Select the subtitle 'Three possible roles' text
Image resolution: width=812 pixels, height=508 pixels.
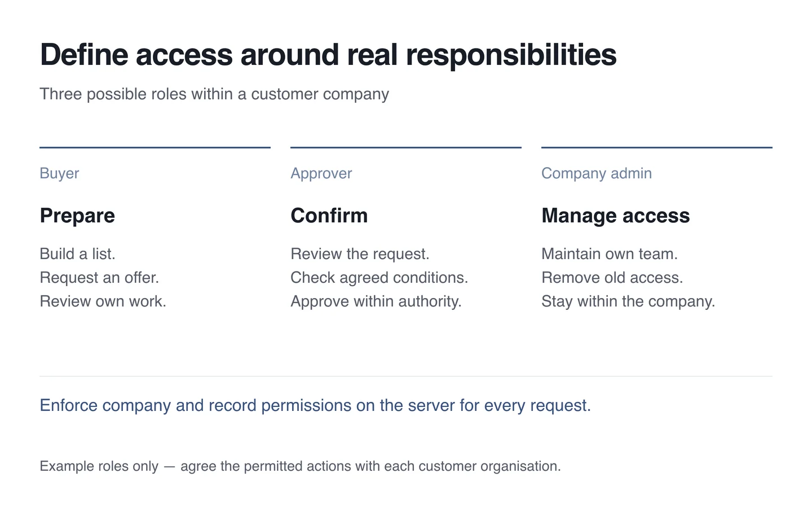click(214, 94)
